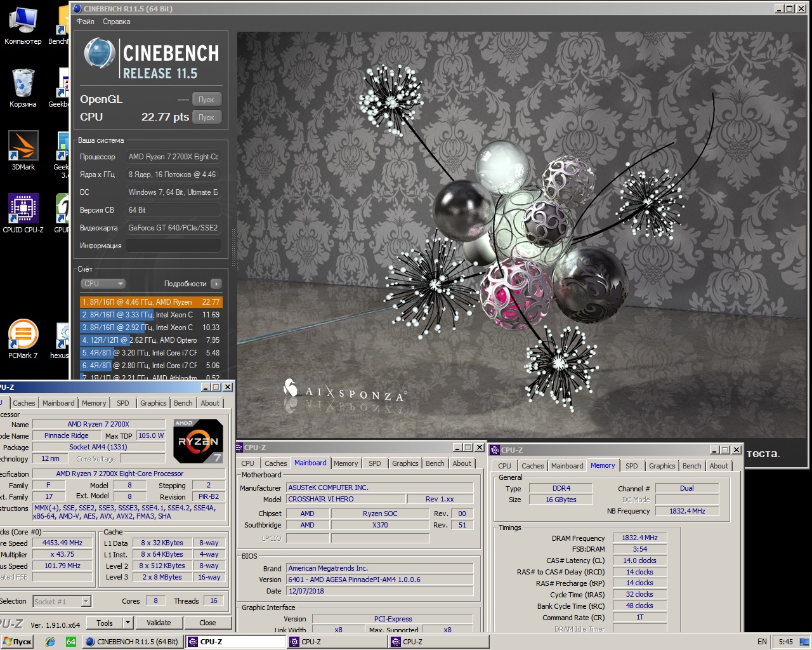This screenshot has width=812, height=650.
Task: Launch the CPUID CPU-Z desktop shortcut
Action: coord(23,213)
